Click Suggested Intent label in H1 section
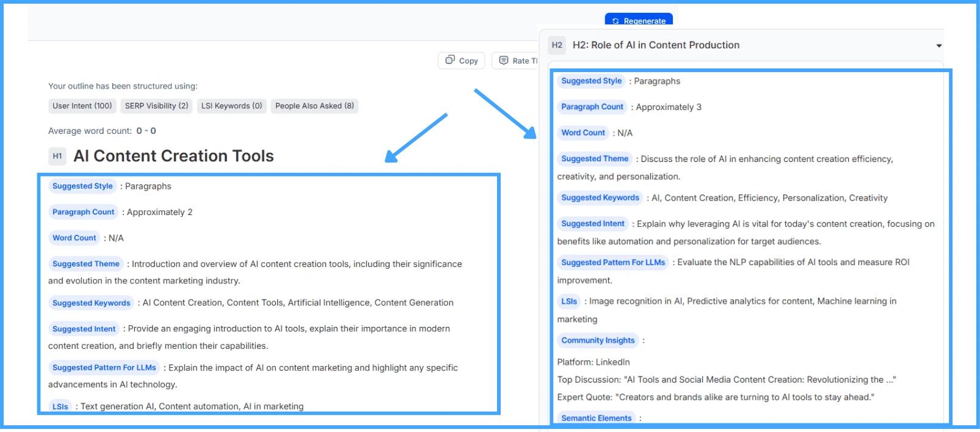Screen dimensions: 980x432 (x=84, y=329)
